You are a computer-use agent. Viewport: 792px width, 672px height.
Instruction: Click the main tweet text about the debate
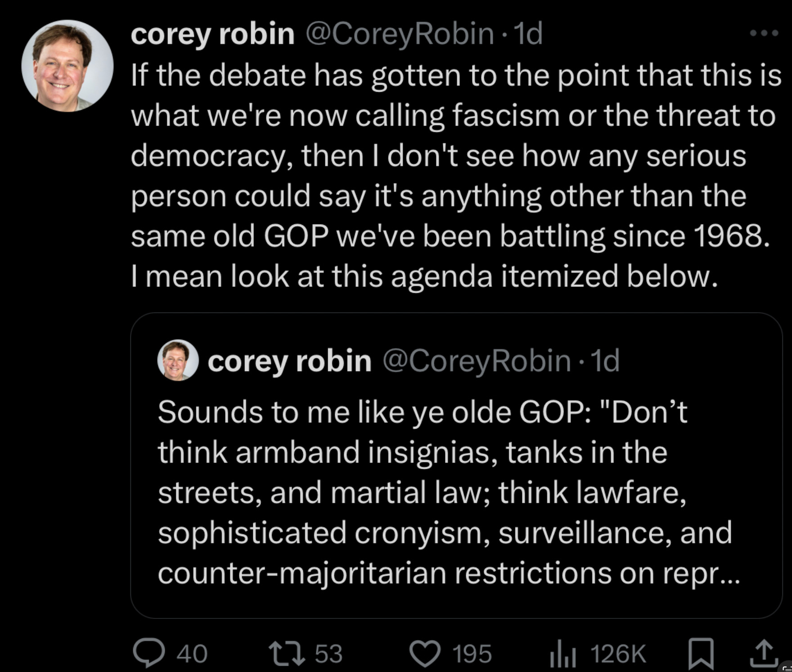click(450, 175)
